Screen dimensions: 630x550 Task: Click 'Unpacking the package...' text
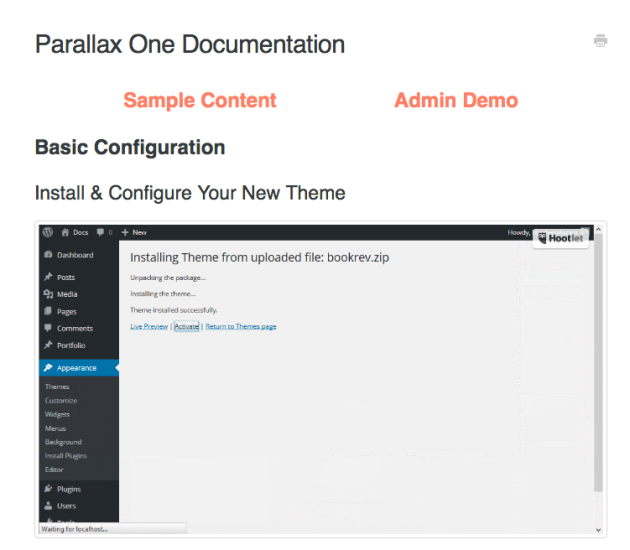pos(168,278)
